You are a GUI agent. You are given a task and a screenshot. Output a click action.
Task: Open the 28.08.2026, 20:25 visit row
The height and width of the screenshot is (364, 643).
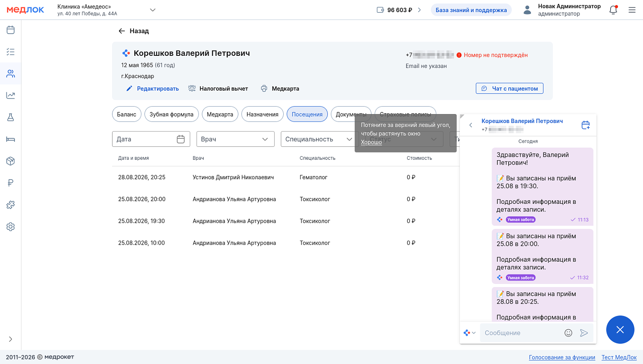(x=286, y=177)
